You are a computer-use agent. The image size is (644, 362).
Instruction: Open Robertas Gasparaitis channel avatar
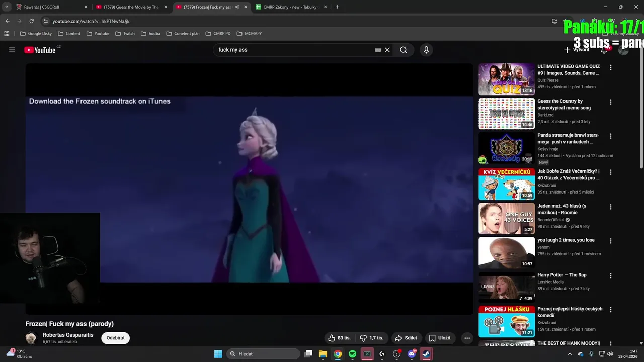coord(32,338)
